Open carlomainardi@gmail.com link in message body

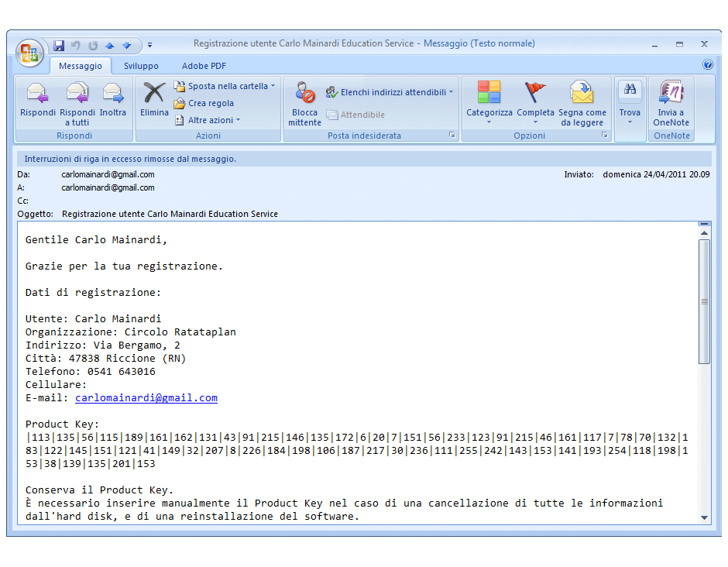(x=146, y=398)
